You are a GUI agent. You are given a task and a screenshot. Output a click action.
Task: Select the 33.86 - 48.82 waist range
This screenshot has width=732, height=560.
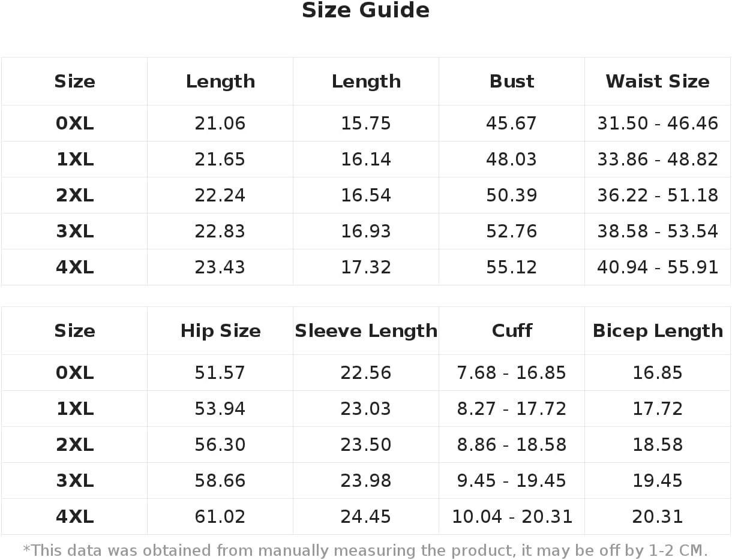[x=658, y=159]
